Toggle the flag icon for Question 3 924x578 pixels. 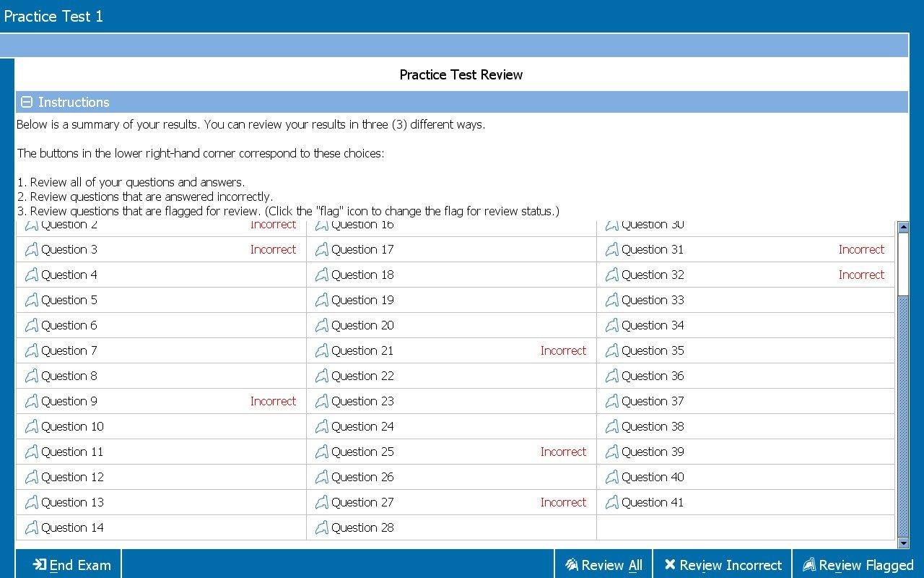tap(31, 249)
